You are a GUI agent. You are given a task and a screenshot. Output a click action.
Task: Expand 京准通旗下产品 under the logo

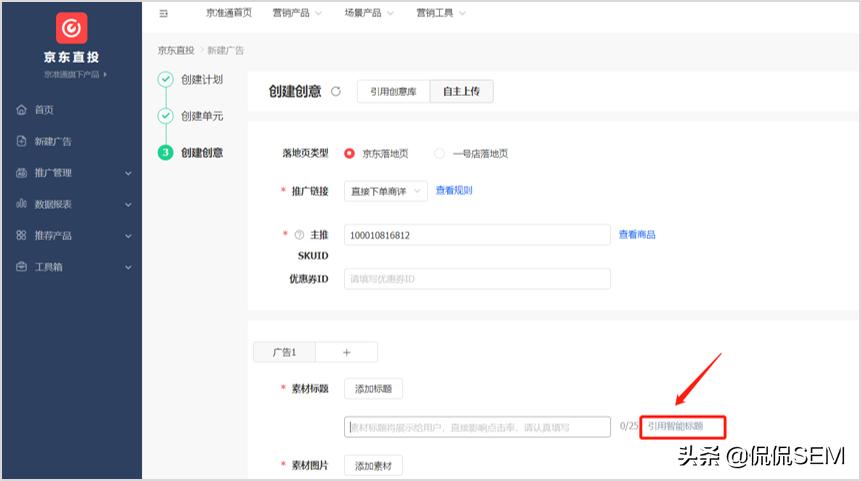(75, 74)
